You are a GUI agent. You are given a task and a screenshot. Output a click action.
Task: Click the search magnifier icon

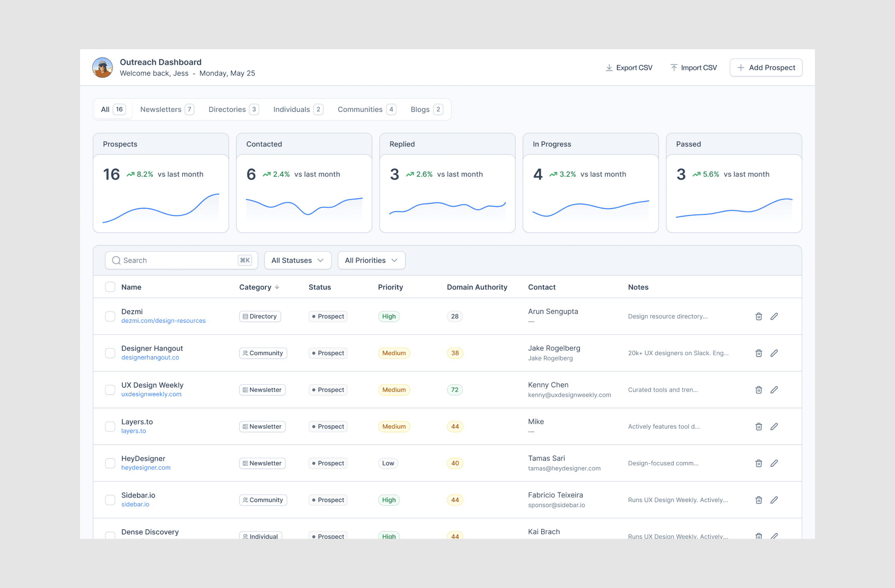click(x=116, y=260)
